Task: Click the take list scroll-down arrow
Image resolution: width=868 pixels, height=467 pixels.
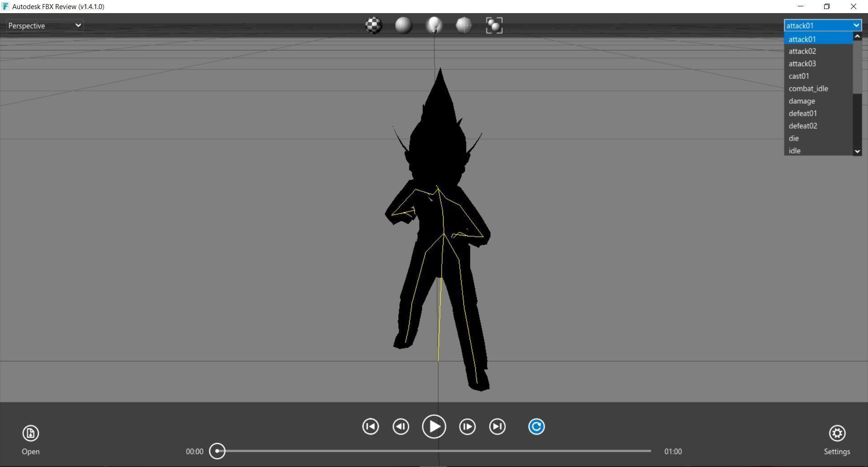Action: click(857, 152)
